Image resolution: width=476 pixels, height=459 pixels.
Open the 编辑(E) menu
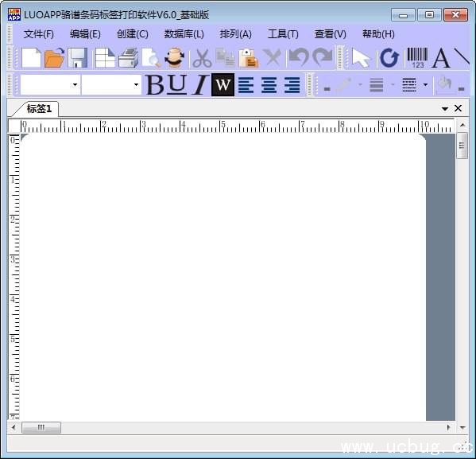(x=85, y=34)
